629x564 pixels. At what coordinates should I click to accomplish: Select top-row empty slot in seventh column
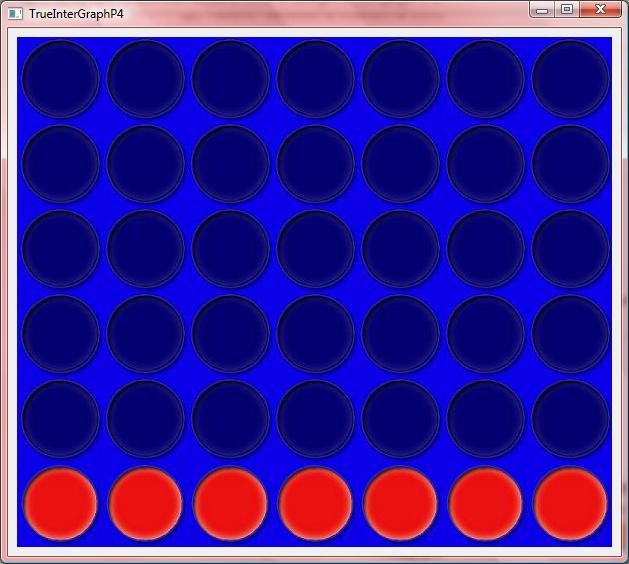point(571,79)
